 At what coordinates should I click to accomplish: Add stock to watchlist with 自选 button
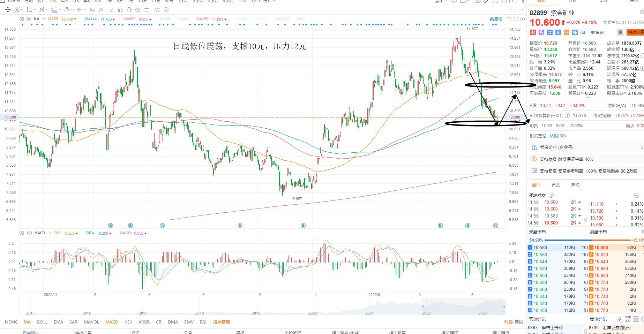(597, 32)
